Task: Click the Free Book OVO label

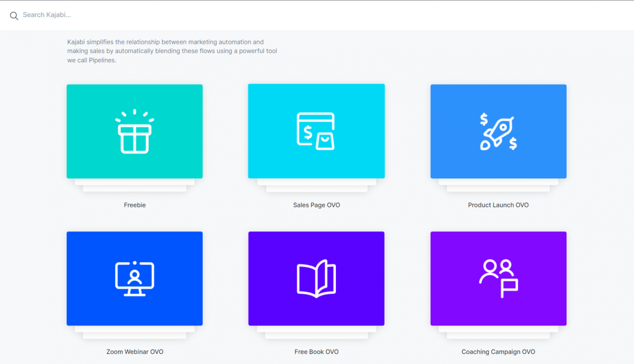Action: point(316,352)
